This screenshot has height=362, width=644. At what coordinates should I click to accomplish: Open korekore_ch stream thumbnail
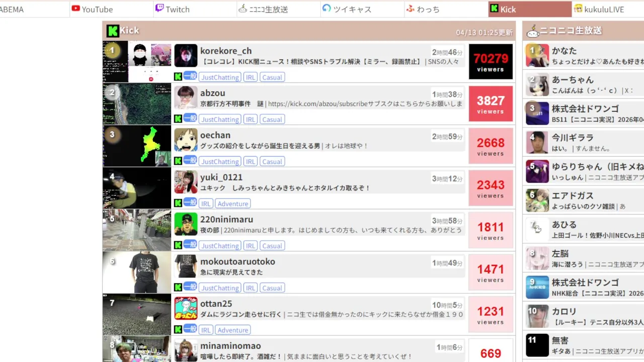tap(137, 61)
